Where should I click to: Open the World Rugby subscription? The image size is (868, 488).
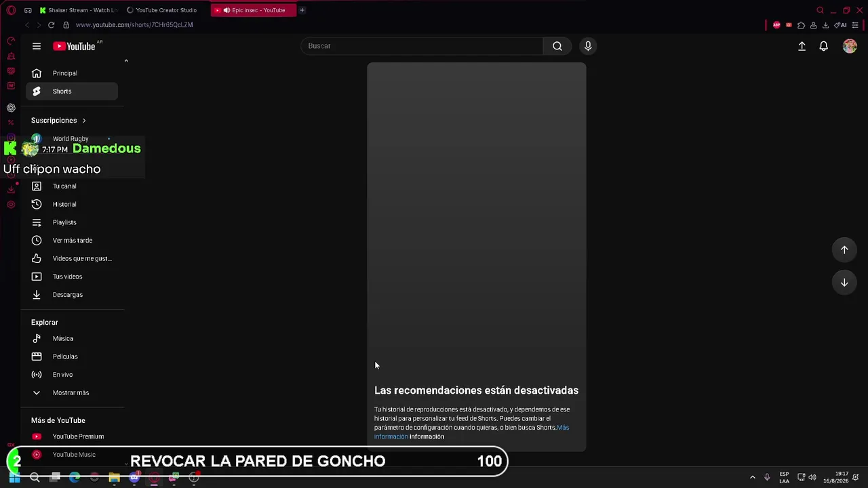pos(71,139)
